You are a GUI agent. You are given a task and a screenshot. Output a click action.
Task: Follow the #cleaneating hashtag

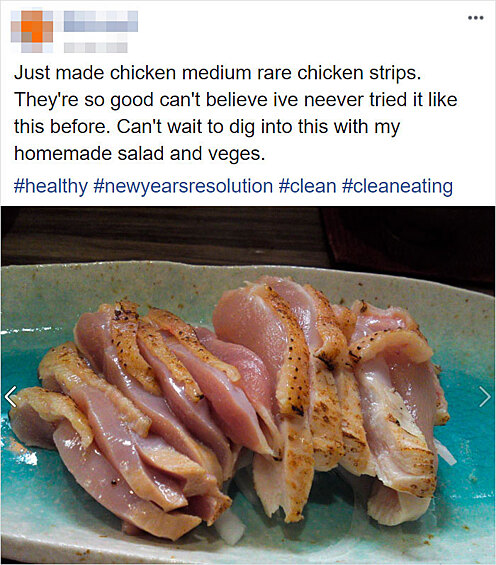(397, 186)
